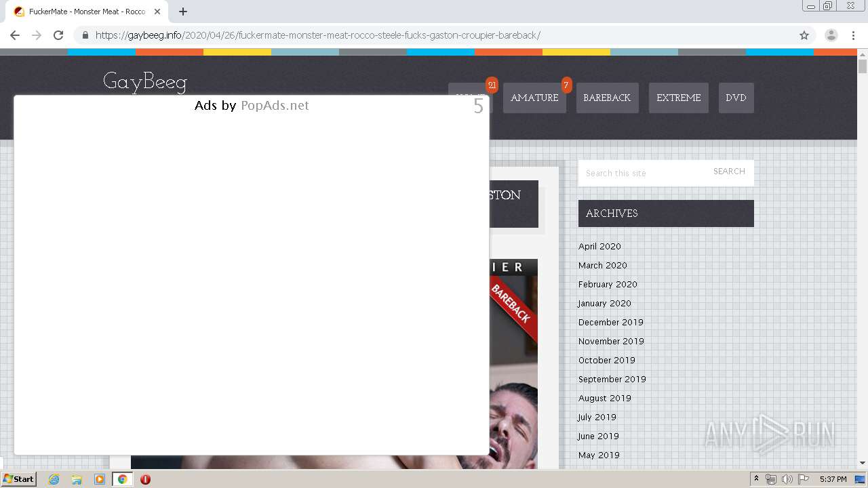Open the May 2019 archive
Screen dimensions: 868x488
[x=599, y=455]
